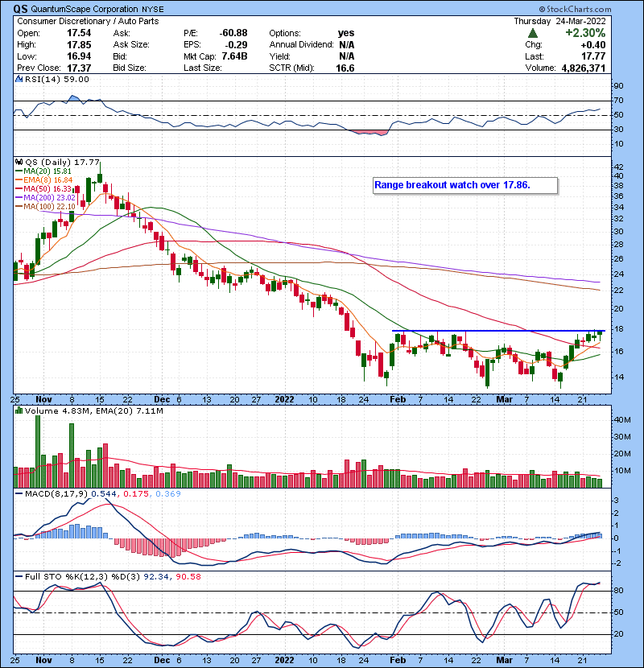Click the Volume 4.83M, EMA(20) 7.11M label

click(x=93, y=411)
